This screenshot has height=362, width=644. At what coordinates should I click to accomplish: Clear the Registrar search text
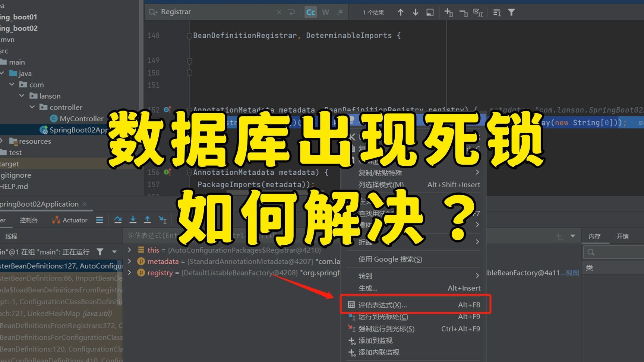(279, 12)
